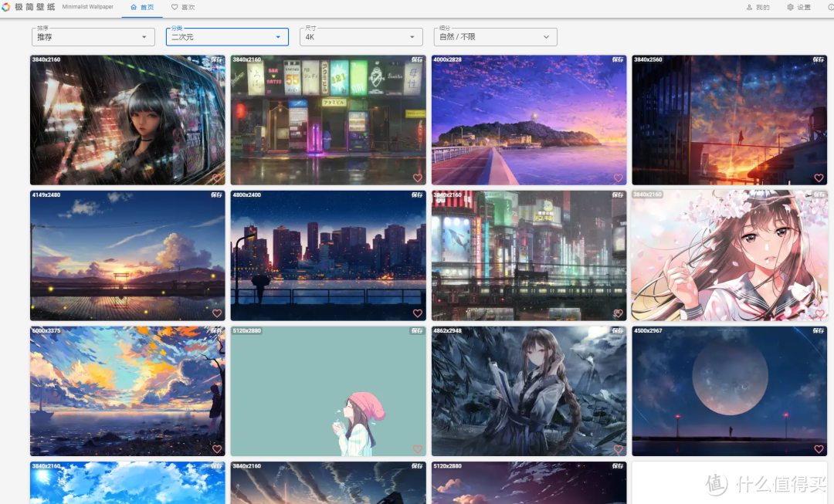Open the purple sky island road thumbnail
Image resolution: width=834 pixels, height=504 pixels.
click(529, 120)
